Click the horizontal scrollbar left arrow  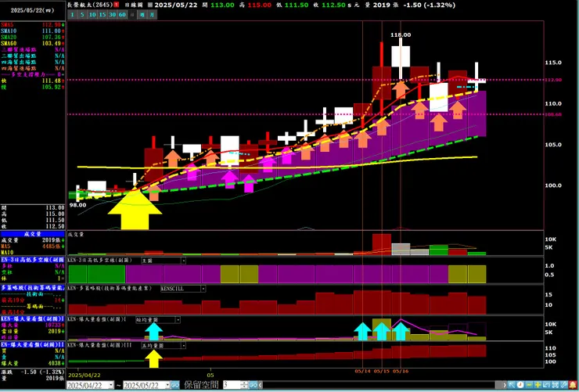tap(261, 385)
